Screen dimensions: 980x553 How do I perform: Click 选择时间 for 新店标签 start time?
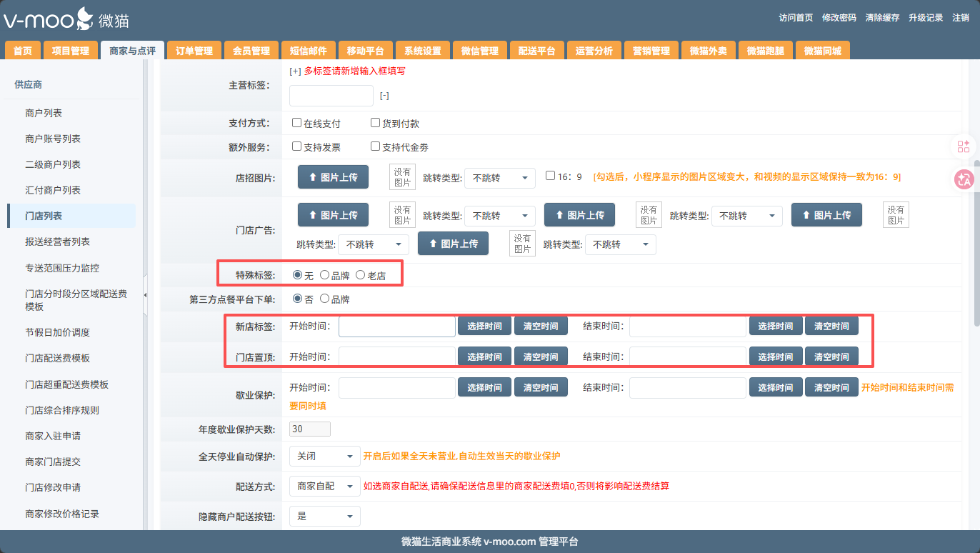tap(484, 327)
